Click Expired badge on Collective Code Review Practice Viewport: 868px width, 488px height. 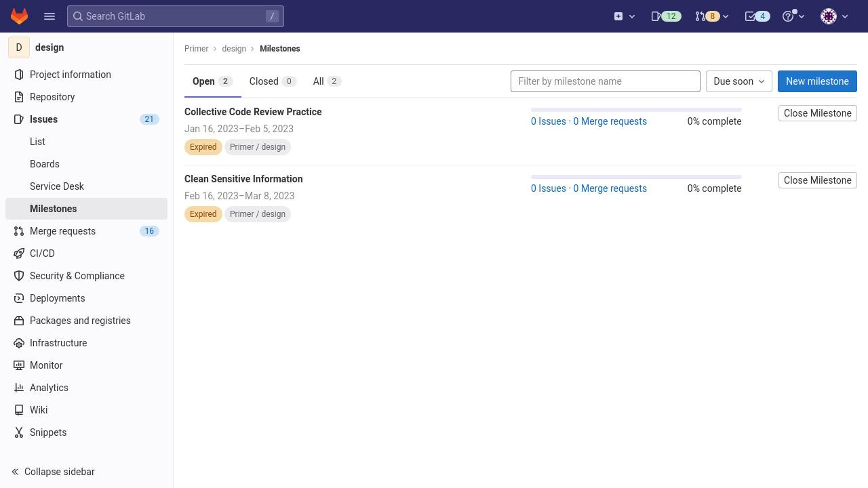point(203,147)
